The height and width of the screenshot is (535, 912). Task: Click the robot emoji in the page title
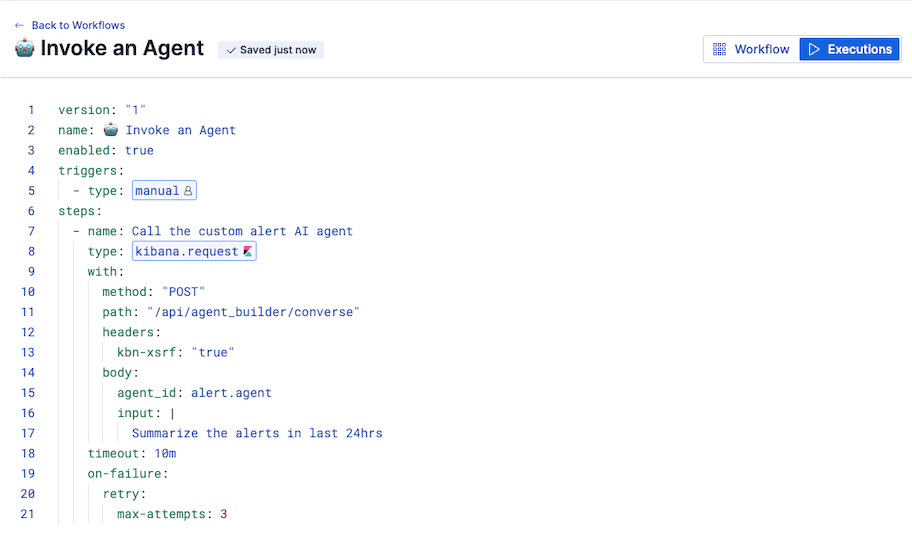(25, 49)
